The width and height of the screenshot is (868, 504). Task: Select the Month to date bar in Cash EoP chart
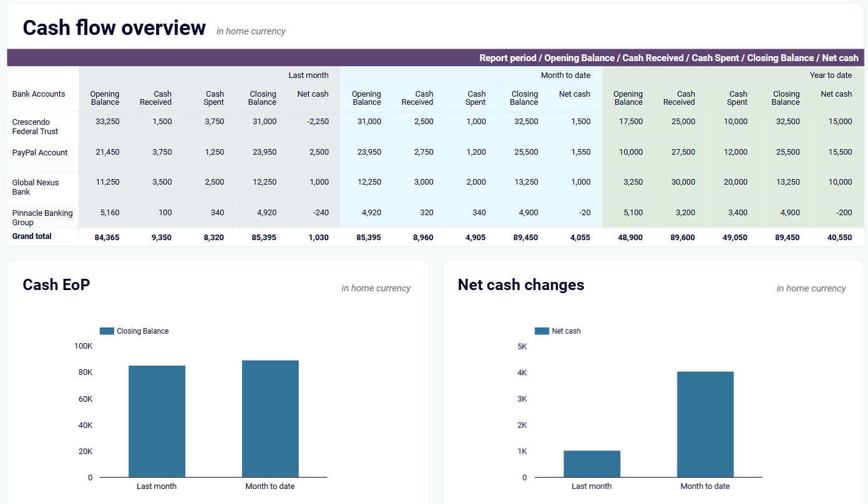coord(270,419)
